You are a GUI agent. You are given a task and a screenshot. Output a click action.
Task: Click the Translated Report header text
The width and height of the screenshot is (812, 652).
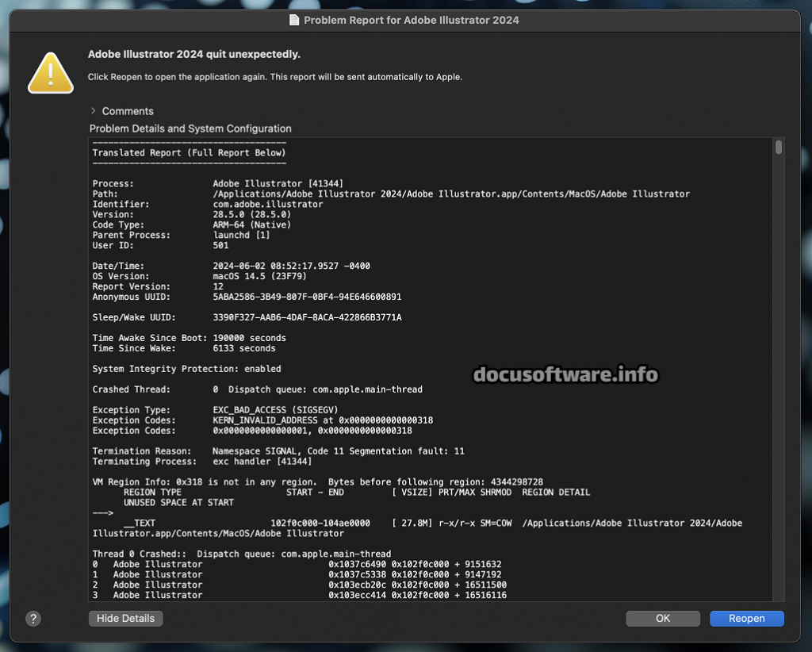pos(189,153)
